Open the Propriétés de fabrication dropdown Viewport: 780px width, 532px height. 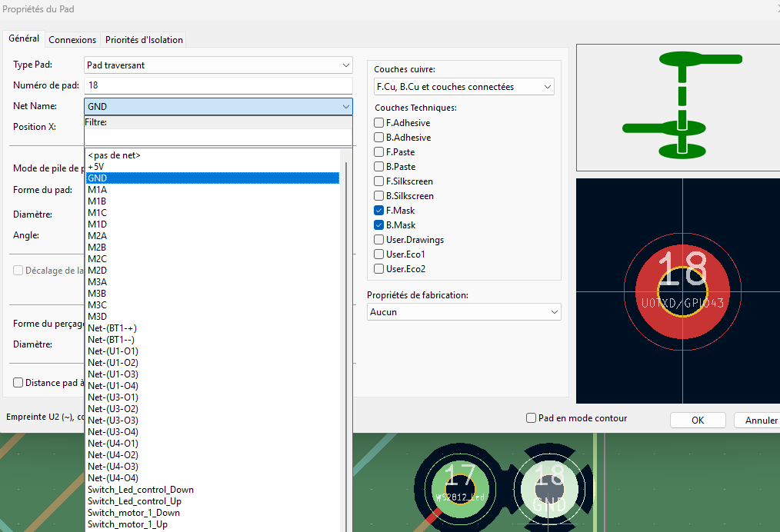464,311
